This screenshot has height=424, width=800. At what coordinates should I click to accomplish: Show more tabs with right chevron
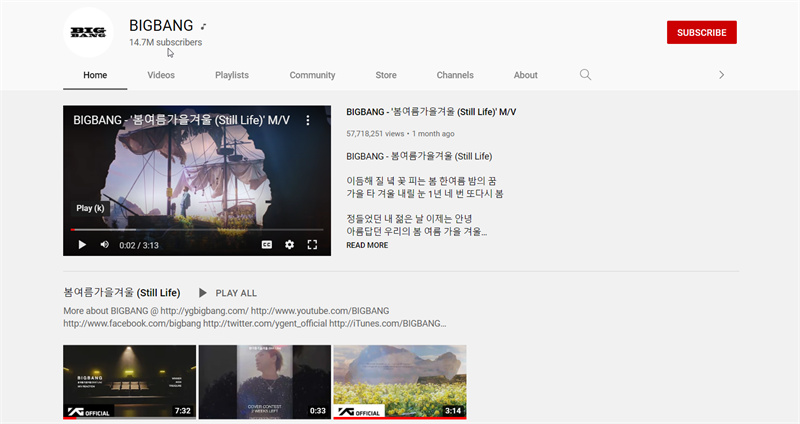tap(721, 75)
